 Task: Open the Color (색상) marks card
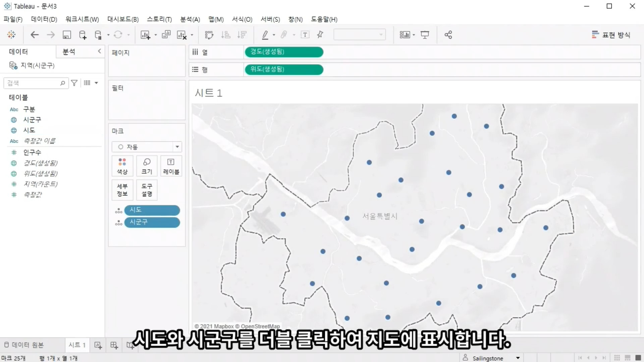pyautogui.click(x=122, y=166)
